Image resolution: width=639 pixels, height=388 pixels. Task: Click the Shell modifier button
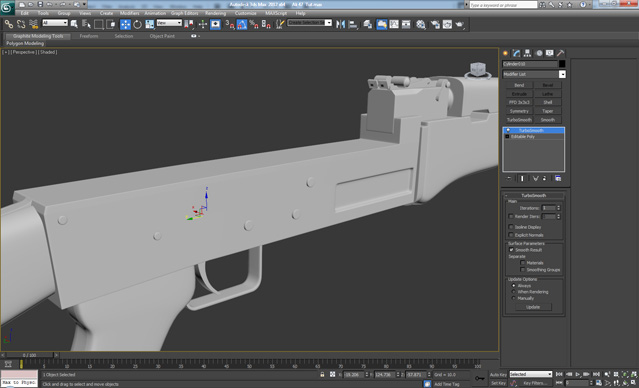(548, 102)
